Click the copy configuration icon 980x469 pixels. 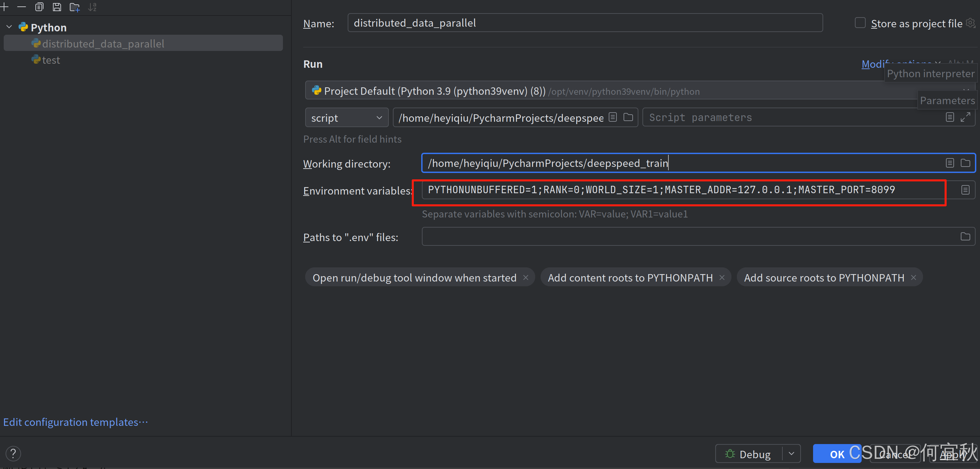tap(39, 7)
